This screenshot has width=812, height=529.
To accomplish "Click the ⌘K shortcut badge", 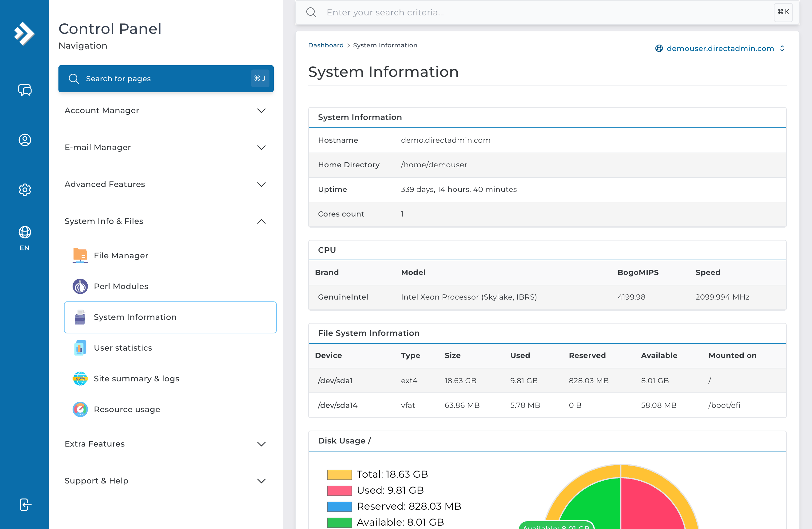I will [783, 12].
